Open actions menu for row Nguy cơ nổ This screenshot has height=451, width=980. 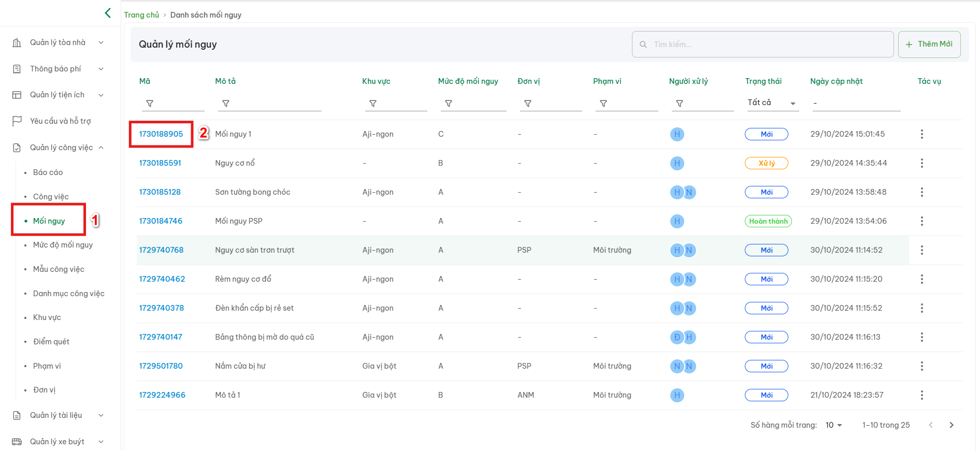tap(922, 163)
